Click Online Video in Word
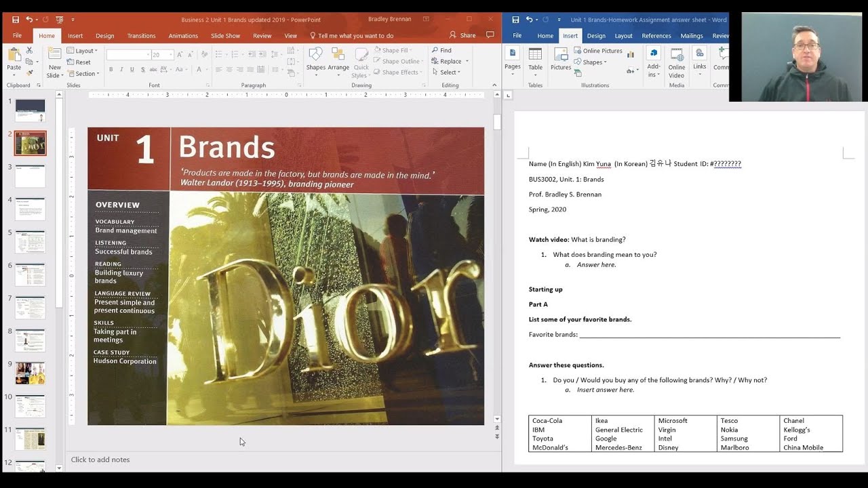The width and height of the screenshot is (868, 488). point(677,62)
